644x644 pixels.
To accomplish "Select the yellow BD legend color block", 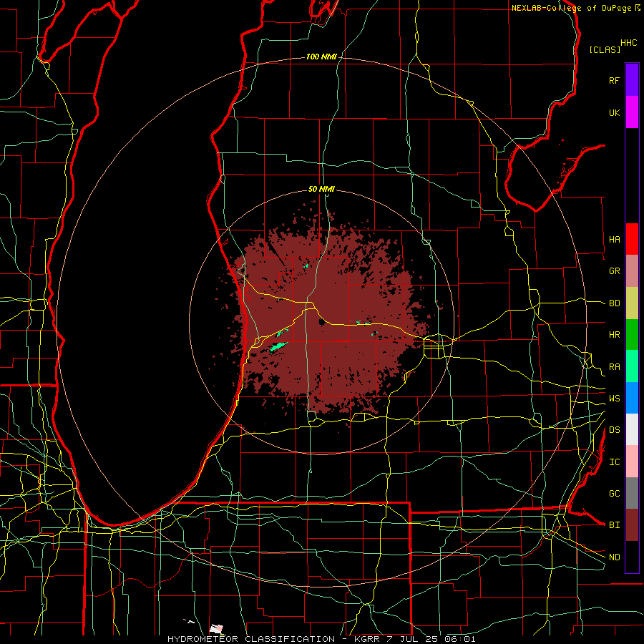I will [x=632, y=303].
